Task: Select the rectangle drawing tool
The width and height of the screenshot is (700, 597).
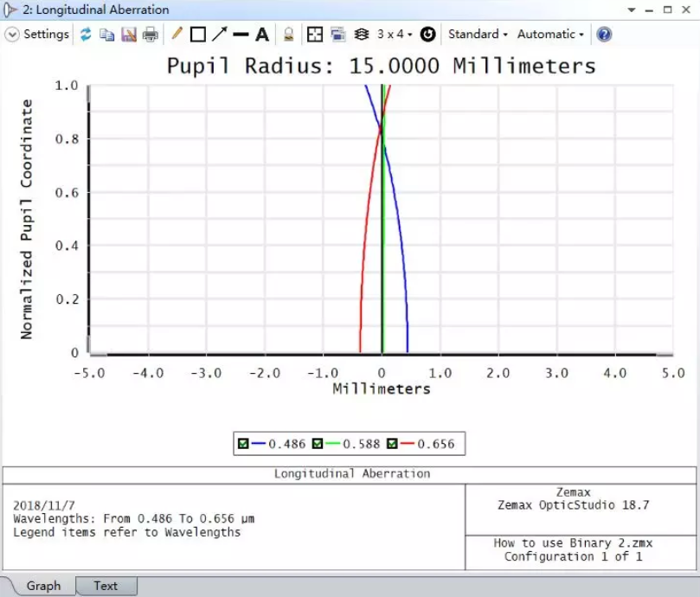Action: point(198,35)
